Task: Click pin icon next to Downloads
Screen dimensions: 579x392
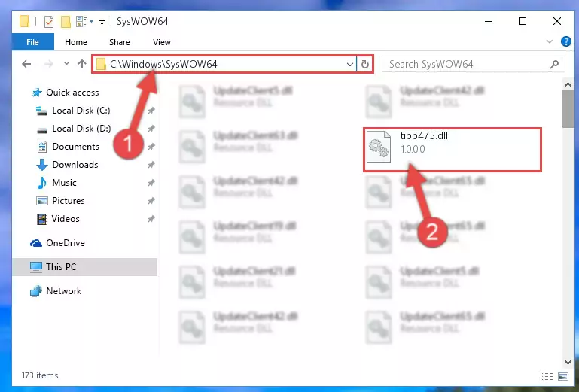Action: (x=151, y=165)
